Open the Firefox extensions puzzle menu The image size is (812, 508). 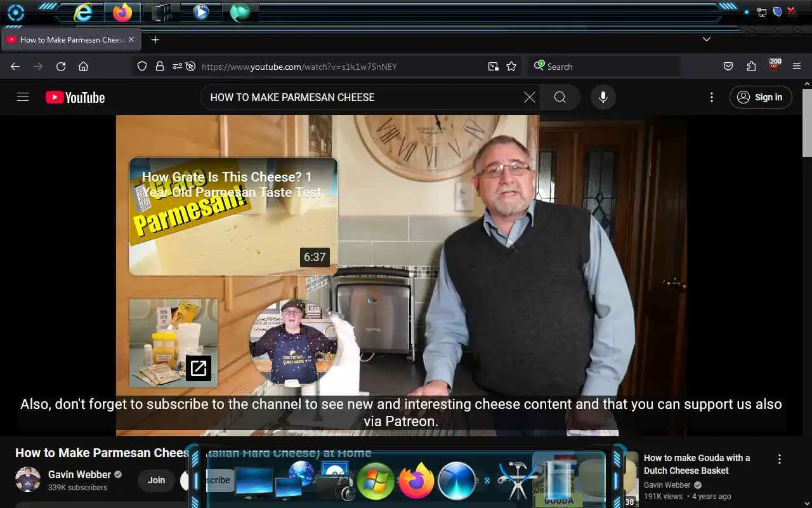point(751,66)
